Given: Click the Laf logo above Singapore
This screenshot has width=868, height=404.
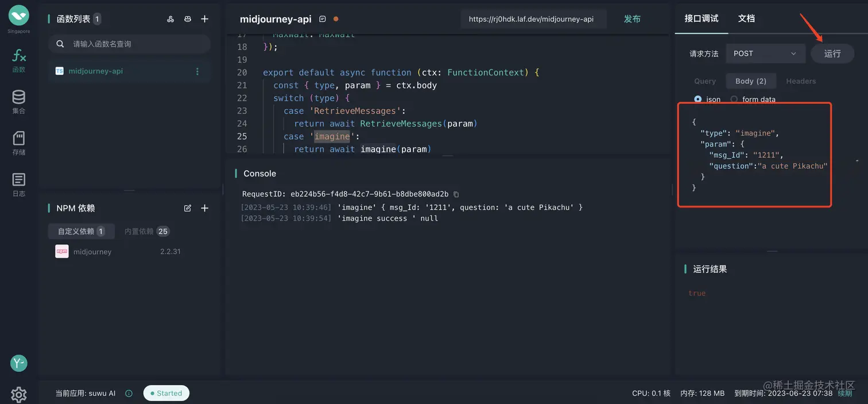Looking at the screenshot, I should click(19, 14).
